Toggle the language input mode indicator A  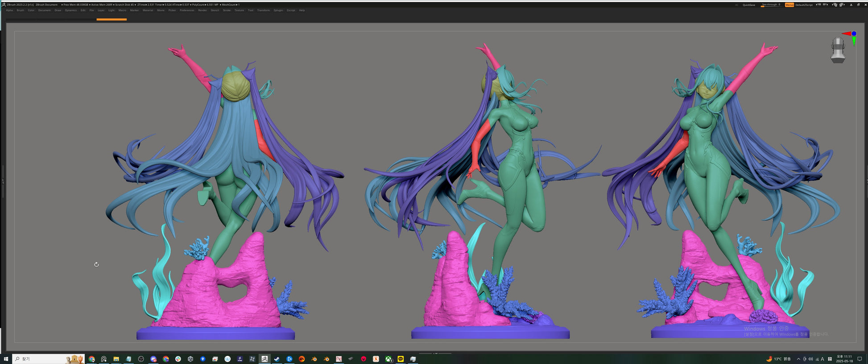pyautogui.click(x=823, y=359)
